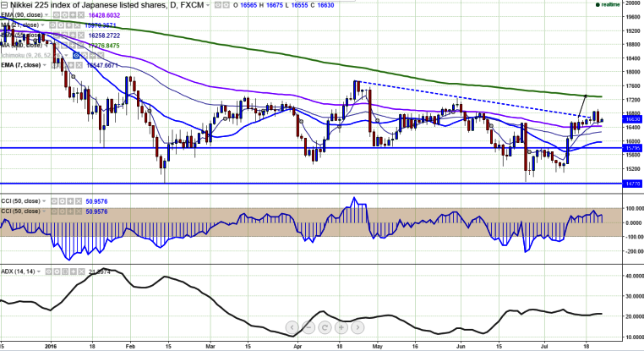The image size is (644, 351).
Task: Click plus icon of MA (21, close)
Action: tap(69, 25)
